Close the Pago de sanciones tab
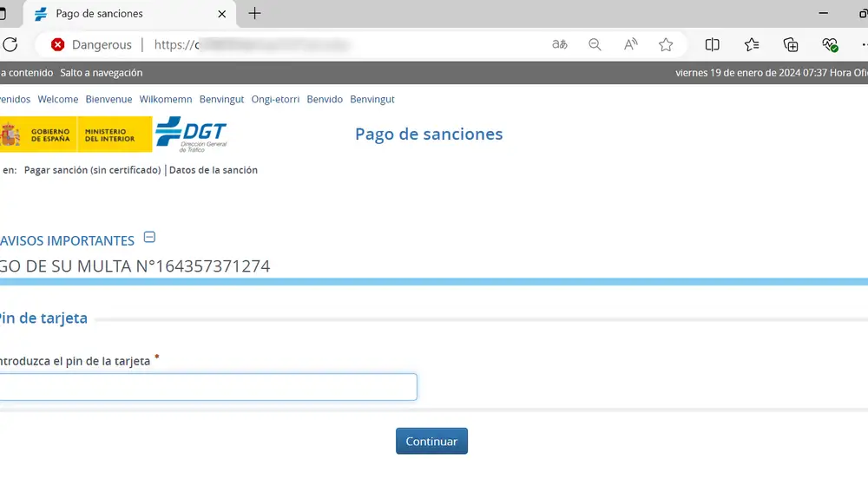 click(222, 14)
